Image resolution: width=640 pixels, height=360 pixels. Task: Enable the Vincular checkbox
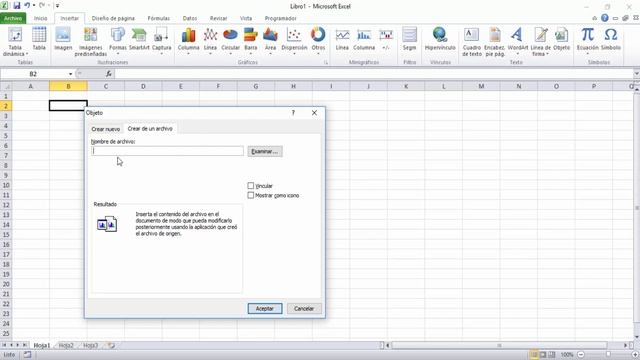251,186
